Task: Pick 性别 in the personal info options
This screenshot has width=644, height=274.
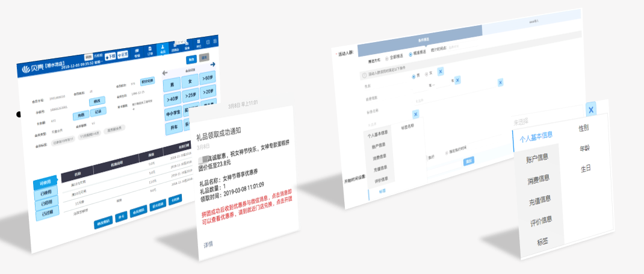Action: click(583, 128)
